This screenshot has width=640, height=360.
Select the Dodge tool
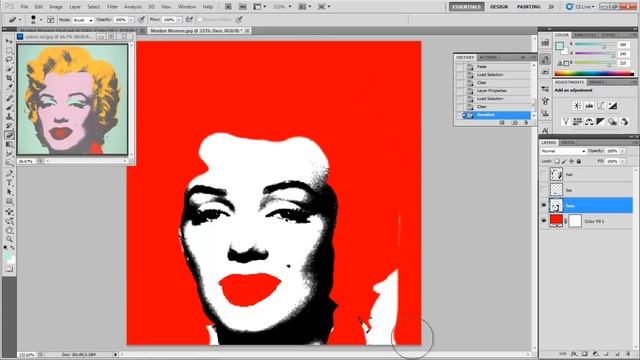pyautogui.click(x=9, y=163)
